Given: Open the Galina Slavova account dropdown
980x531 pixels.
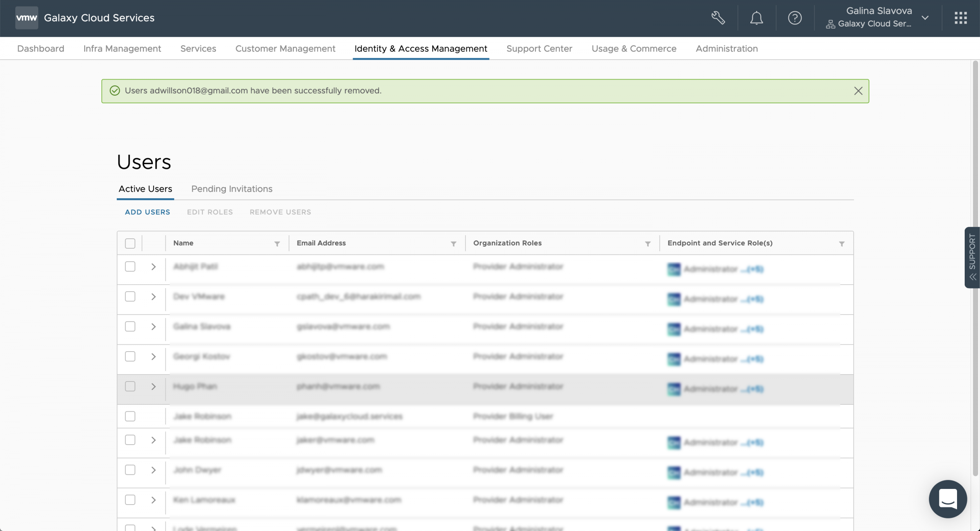Looking at the screenshot, I should pos(925,18).
